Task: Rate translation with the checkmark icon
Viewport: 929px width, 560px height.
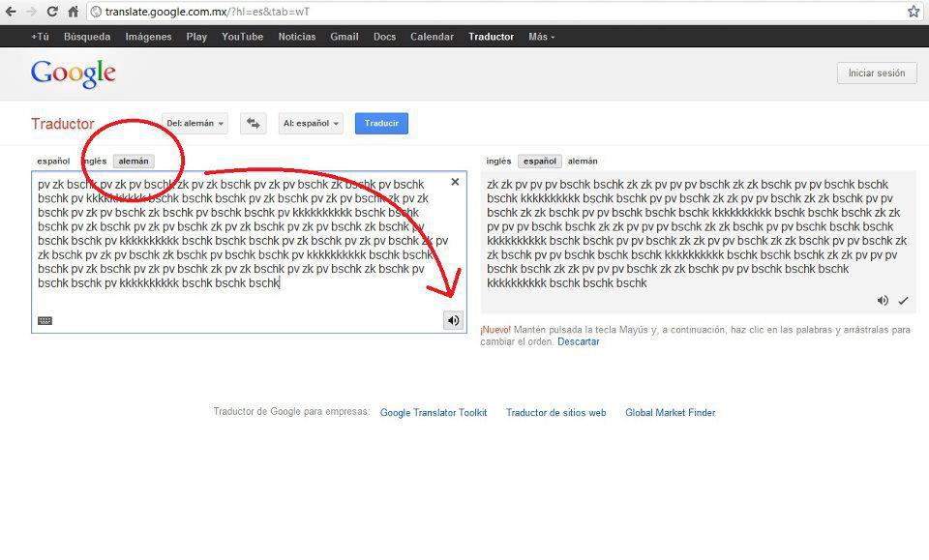Action: [x=903, y=301]
